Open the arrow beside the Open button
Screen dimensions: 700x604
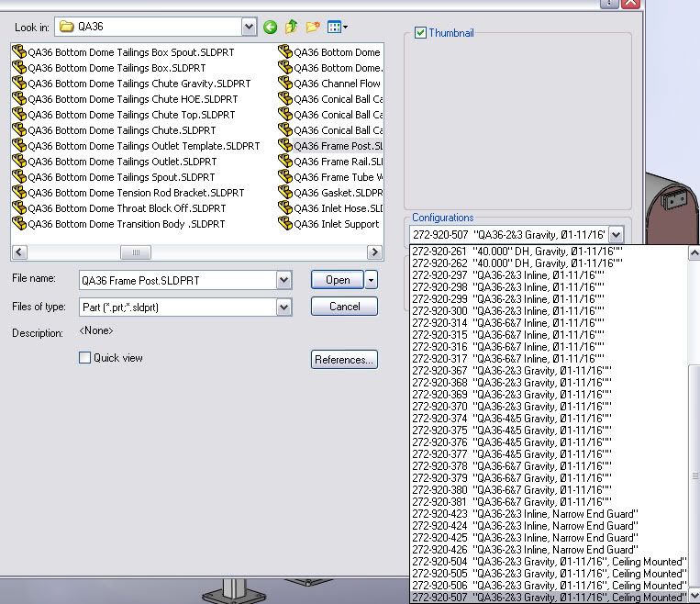coord(371,281)
